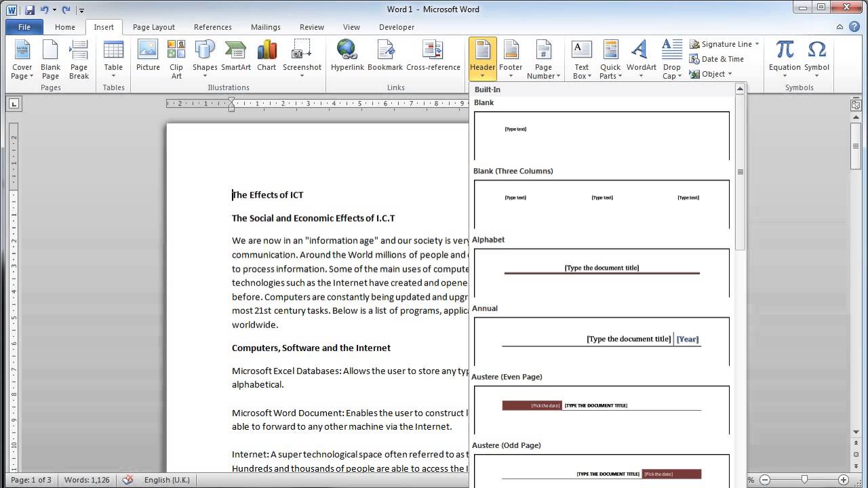Open the Review tab
The width and height of the screenshot is (868, 488).
pos(312,27)
